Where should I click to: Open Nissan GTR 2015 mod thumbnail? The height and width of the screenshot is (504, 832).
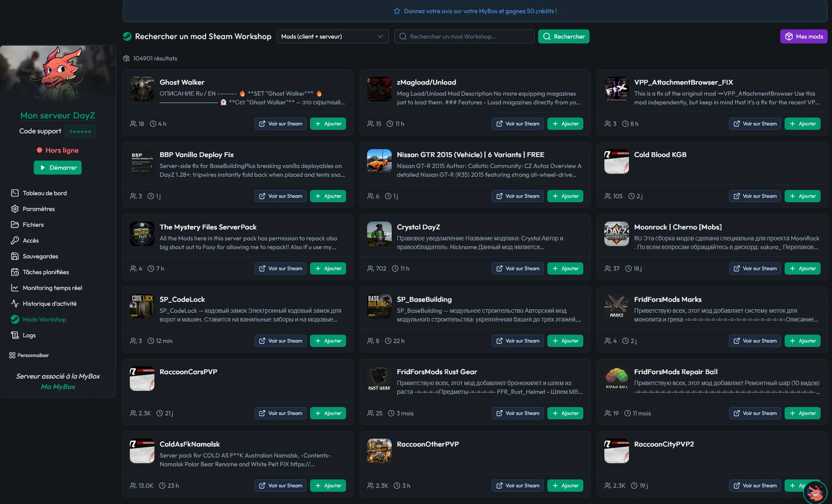[379, 161]
